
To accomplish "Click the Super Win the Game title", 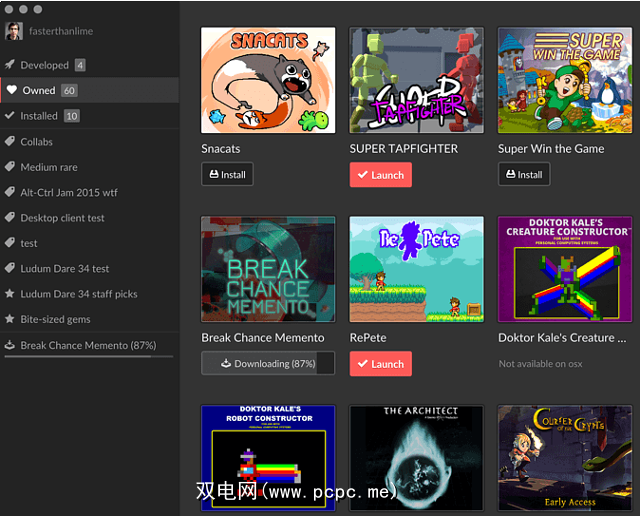I will point(551,149).
